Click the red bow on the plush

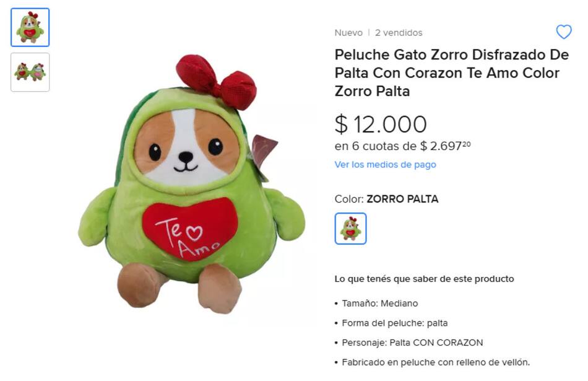[217, 82]
